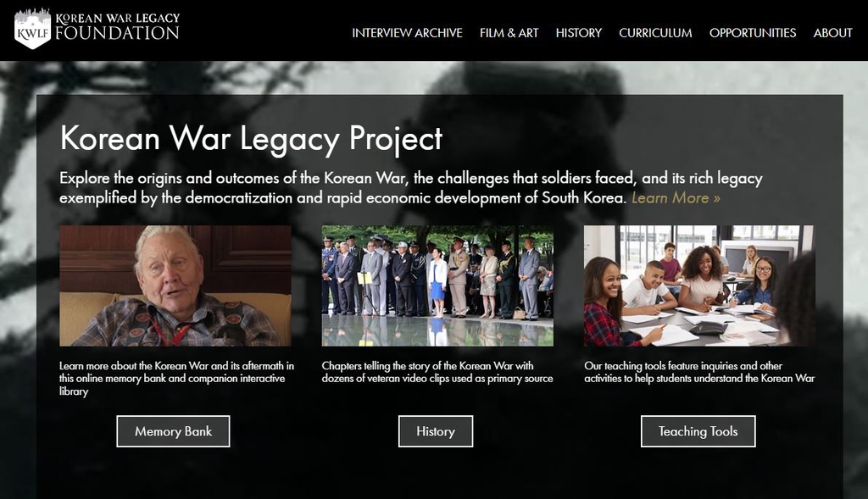Click the history chapters description text

pyautogui.click(x=437, y=372)
